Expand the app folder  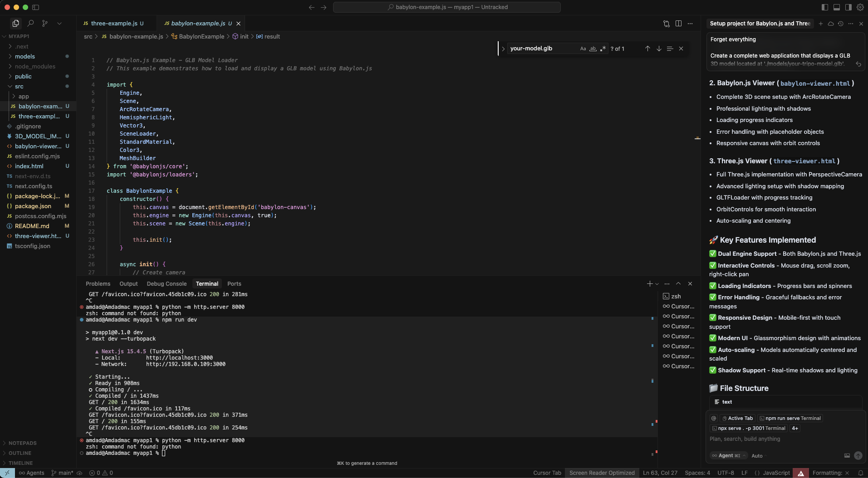[x=38, y=96]
